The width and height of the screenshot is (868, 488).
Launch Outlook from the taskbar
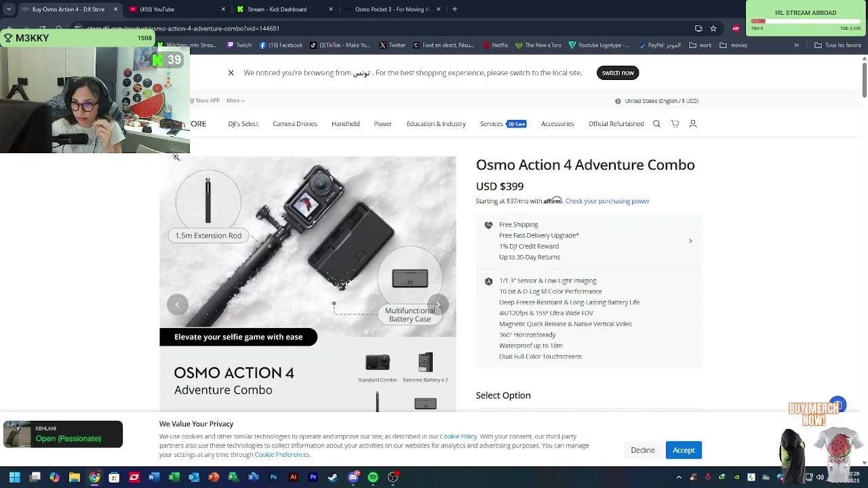click(x=194, y=477)
